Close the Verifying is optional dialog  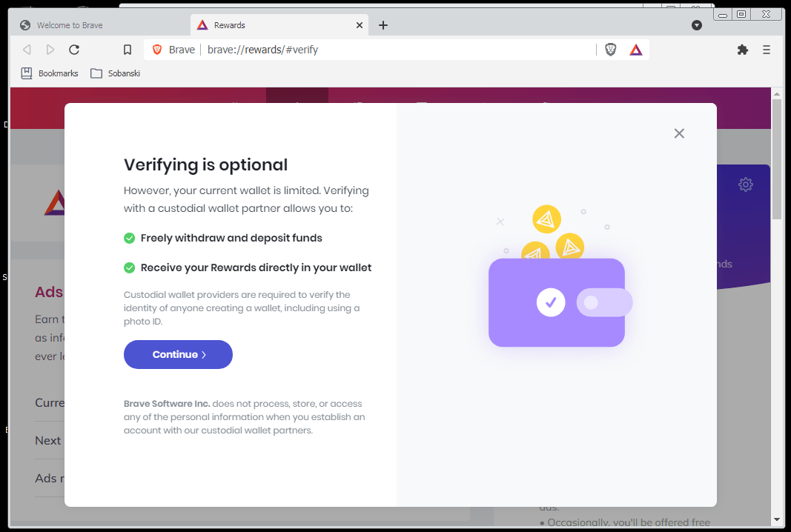[680, 133]
